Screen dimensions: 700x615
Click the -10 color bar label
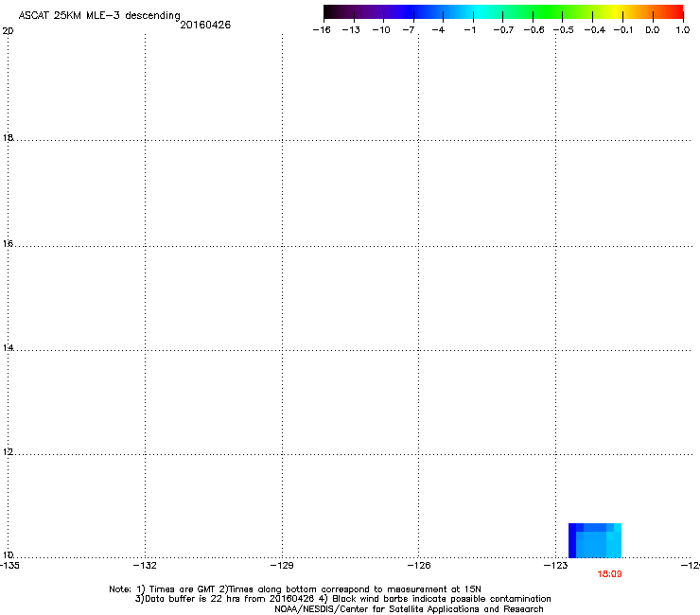381,30
